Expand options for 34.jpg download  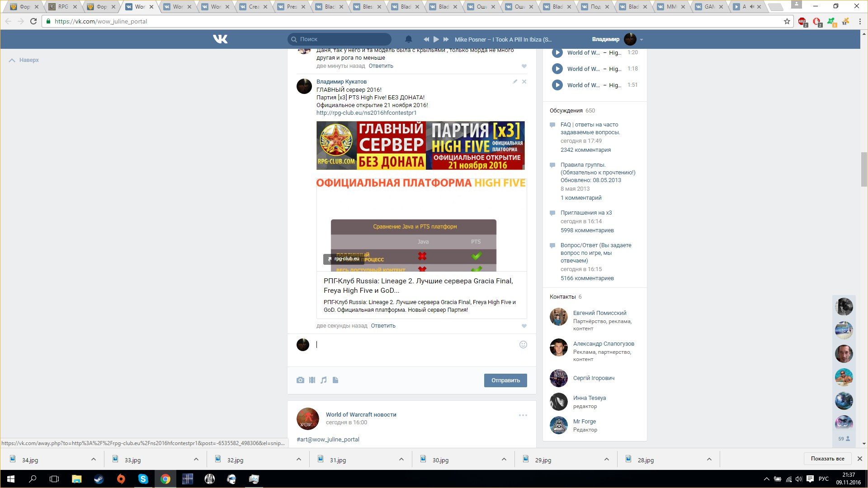(94, 460)
